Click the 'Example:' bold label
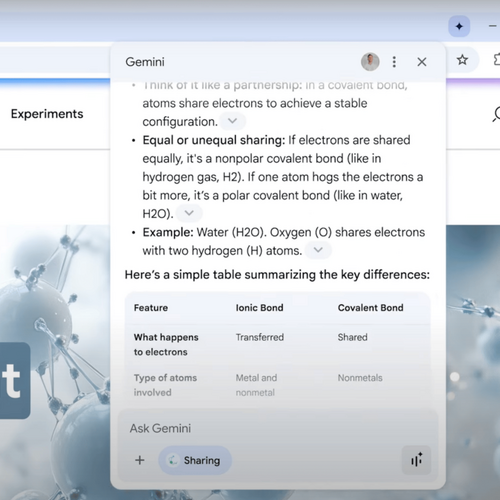This screenshot has height=500, width=500. 168,232
